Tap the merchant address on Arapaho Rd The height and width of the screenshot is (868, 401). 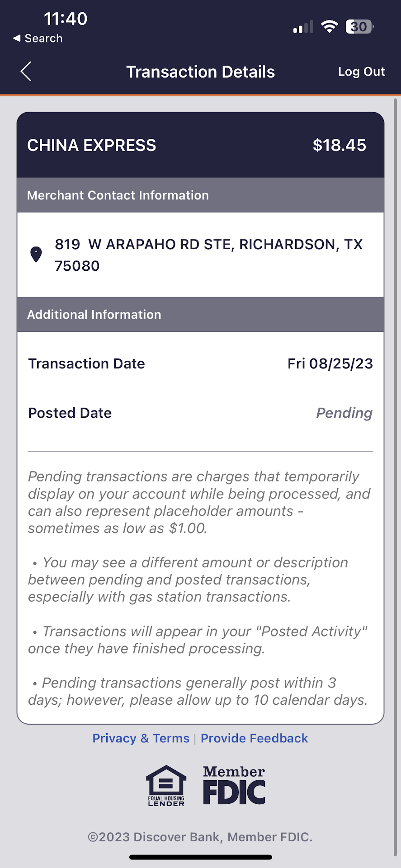[208, 255]
